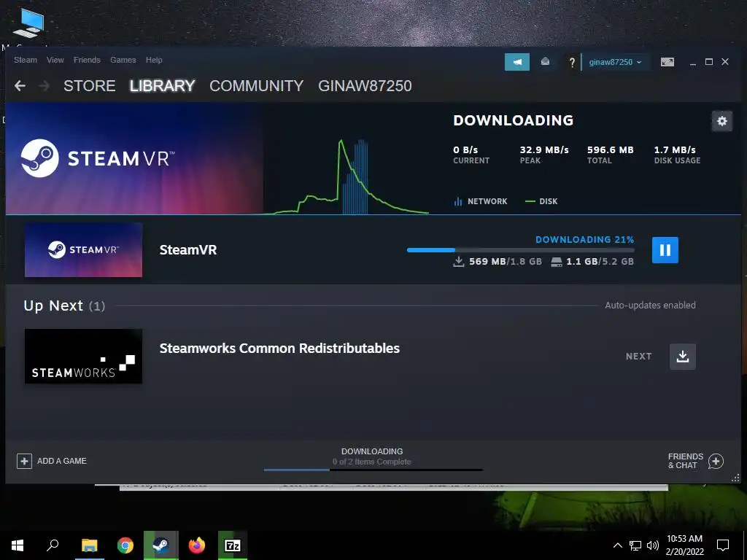Image resolution: width=747 pixels, height=560 pixels.
Task: Click the NETWORK legend entry
Action: click(x=481, y=201)
